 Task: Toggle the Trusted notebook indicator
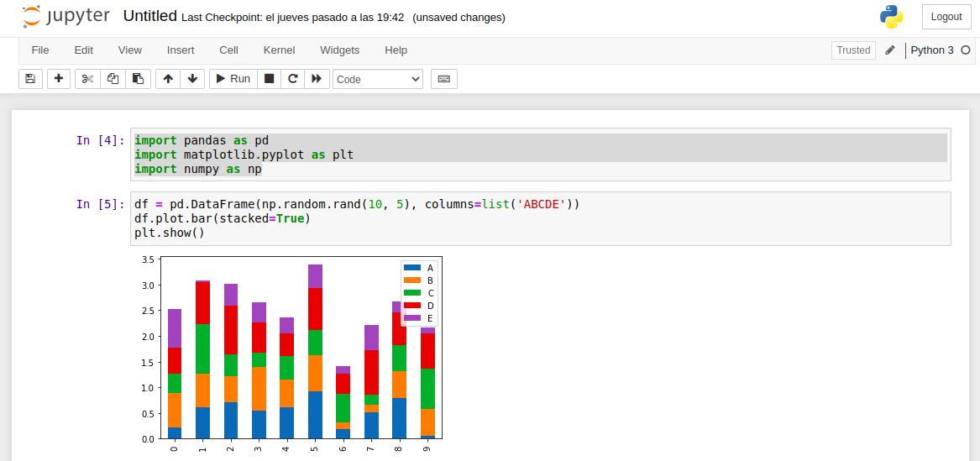tap(853, 50)
